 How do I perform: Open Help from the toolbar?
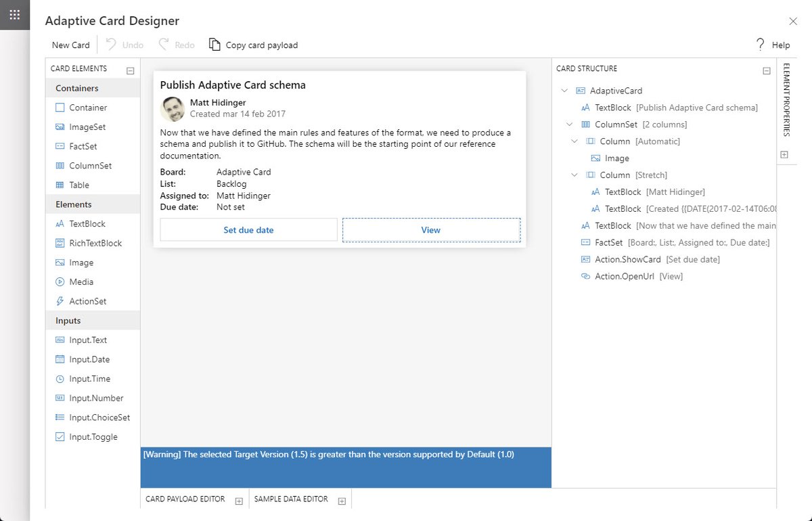[773, 45]
